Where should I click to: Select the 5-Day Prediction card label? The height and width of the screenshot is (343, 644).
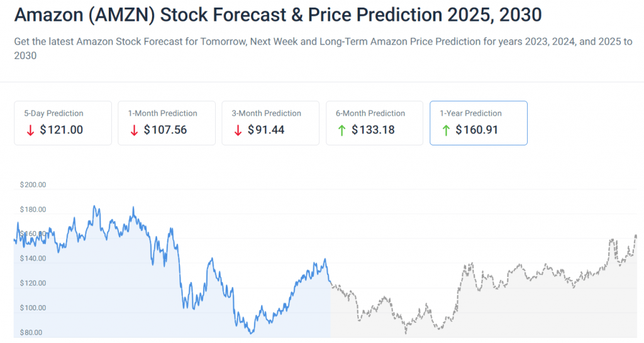53,113
